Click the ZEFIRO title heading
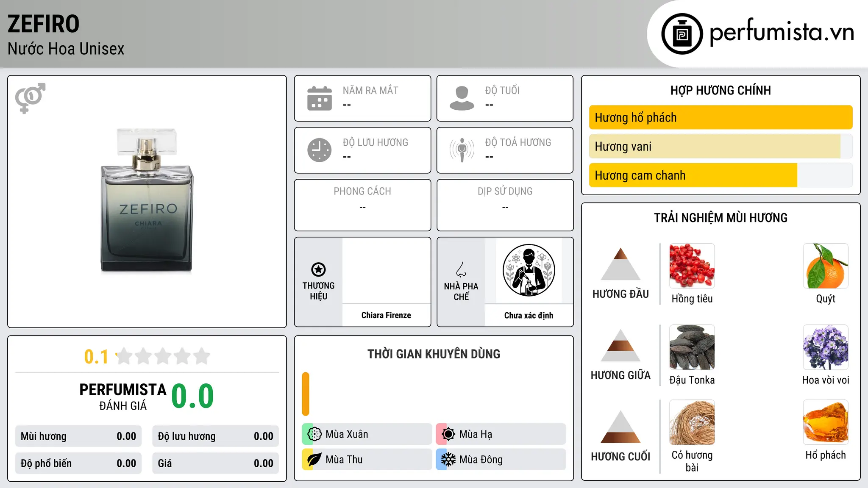 pos(44,24)
